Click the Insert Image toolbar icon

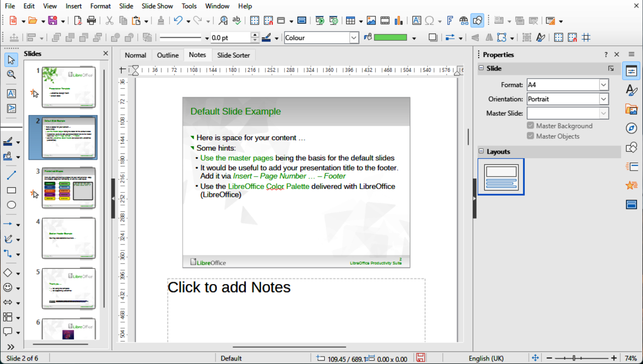pos(371,21)
